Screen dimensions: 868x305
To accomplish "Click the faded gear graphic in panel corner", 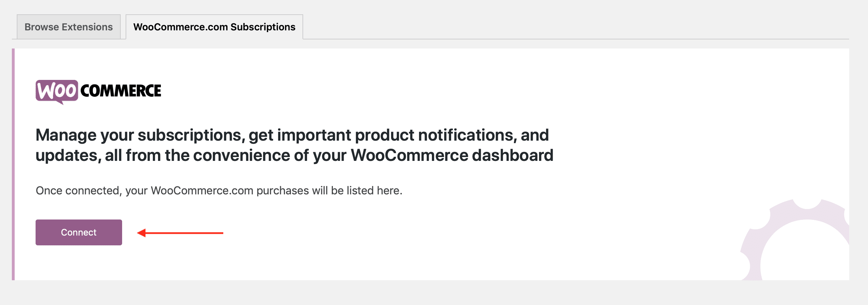I will [x=799, y=241].
